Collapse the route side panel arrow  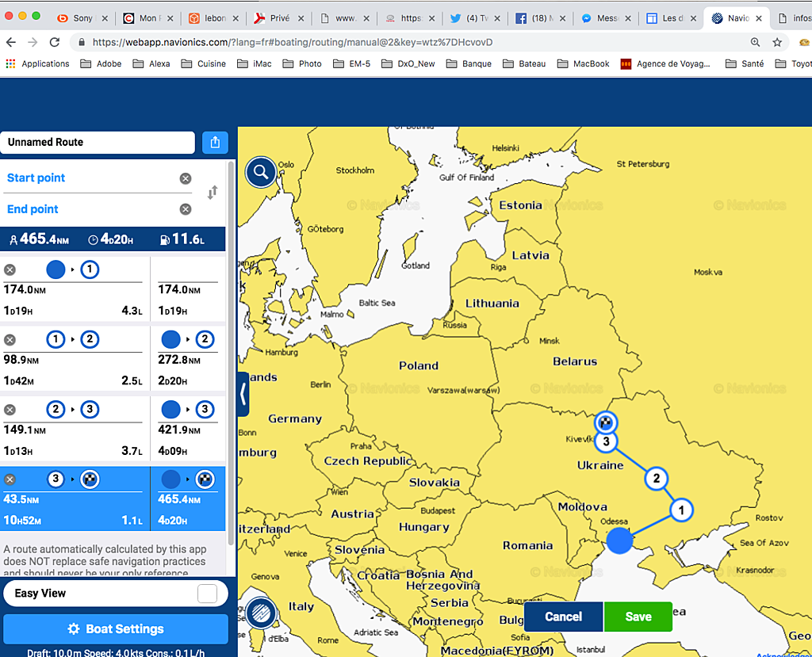click(243, 395)
